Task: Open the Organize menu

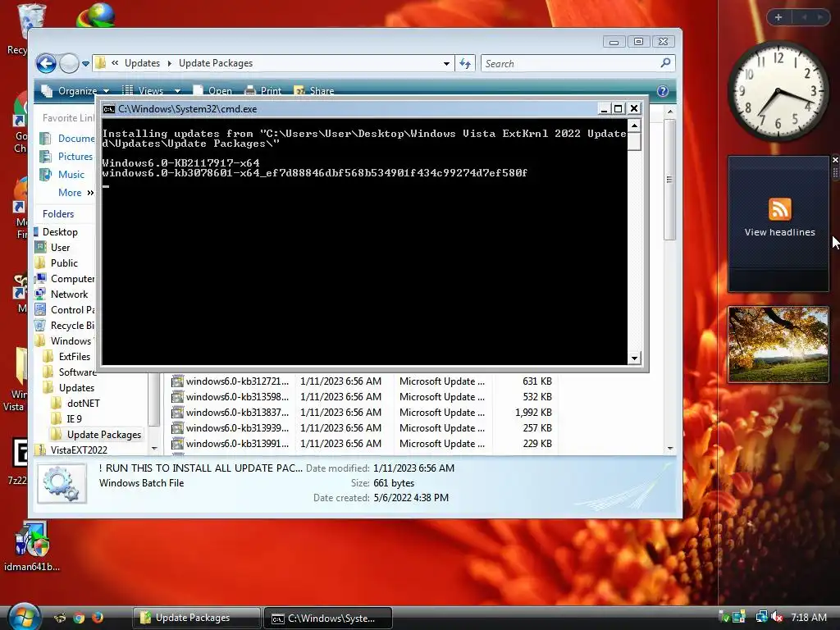Action: point(75,90)
